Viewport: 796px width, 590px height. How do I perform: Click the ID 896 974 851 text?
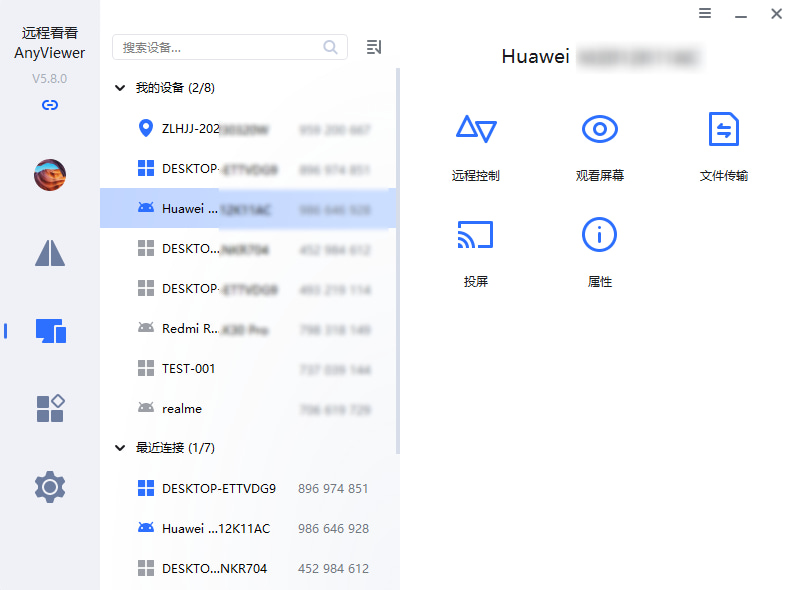click(333, 488)
